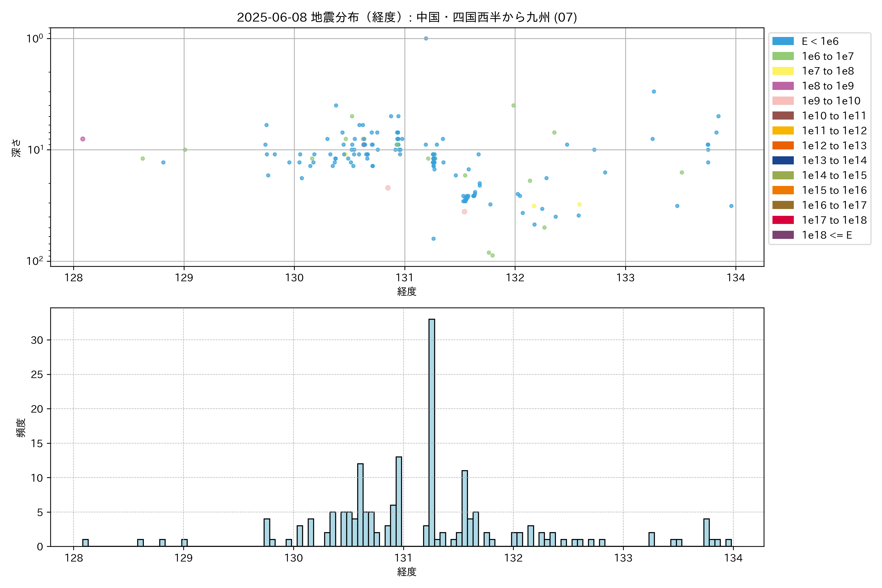Click the 経度 label under the scatter plot
Viewport: 882px width, 588px height.
407,291
